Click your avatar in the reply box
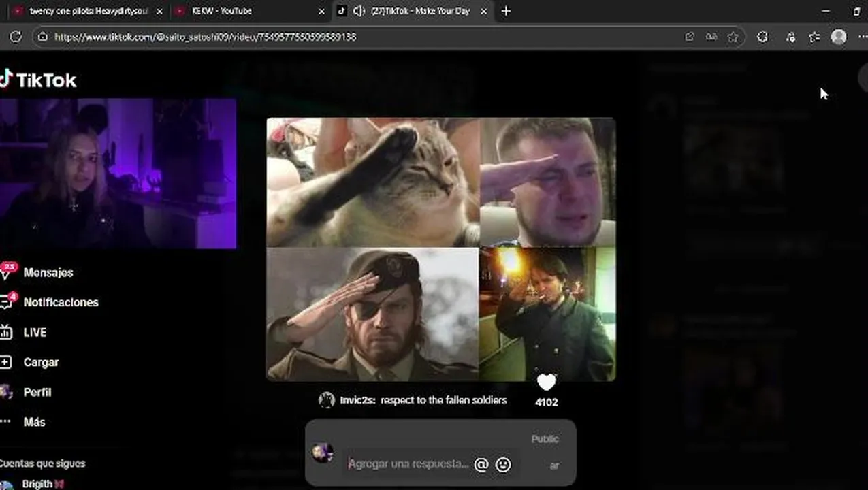This screenshot has width=868, height=490. click(323, 453)
